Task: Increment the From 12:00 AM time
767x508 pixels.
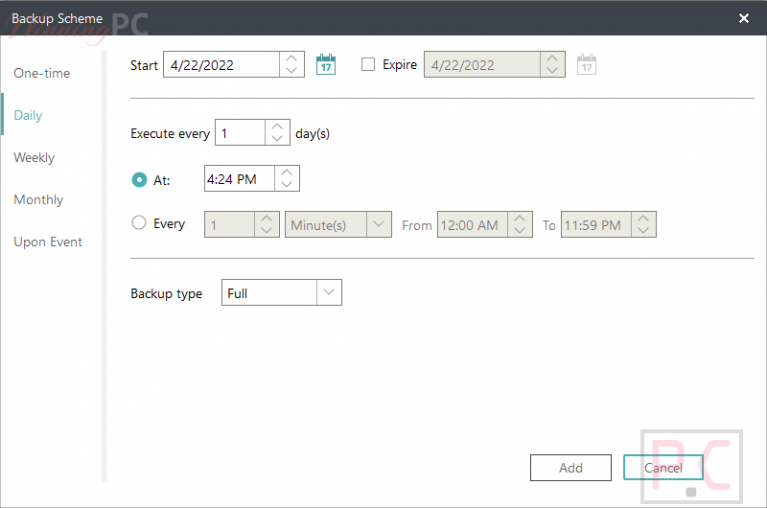Action: pyautogui.click(x=520, y=218)
